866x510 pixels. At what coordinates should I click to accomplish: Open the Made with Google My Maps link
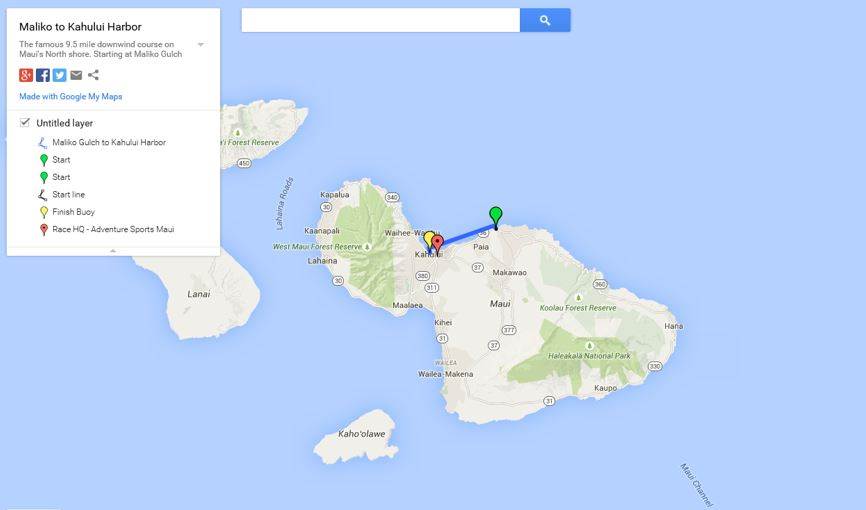pyautogui.click(x=70, y=97)
